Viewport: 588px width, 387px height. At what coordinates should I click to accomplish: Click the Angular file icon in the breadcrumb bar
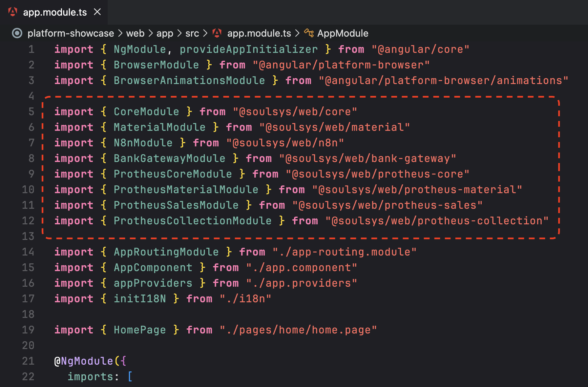217,33
